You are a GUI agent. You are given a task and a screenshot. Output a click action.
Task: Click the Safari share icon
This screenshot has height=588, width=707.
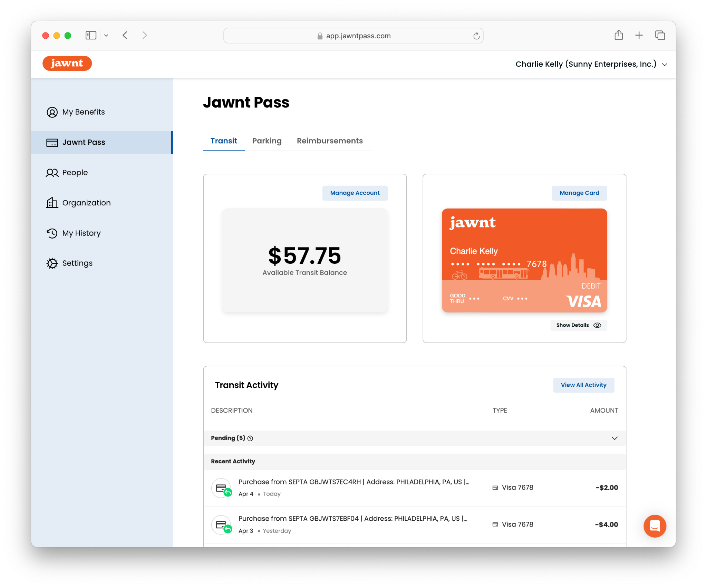[619, 35]
